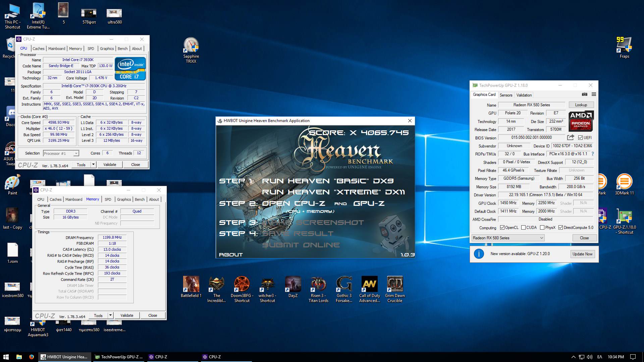Click GPU-Z Name field Radeon RX 580

point(531,105)
